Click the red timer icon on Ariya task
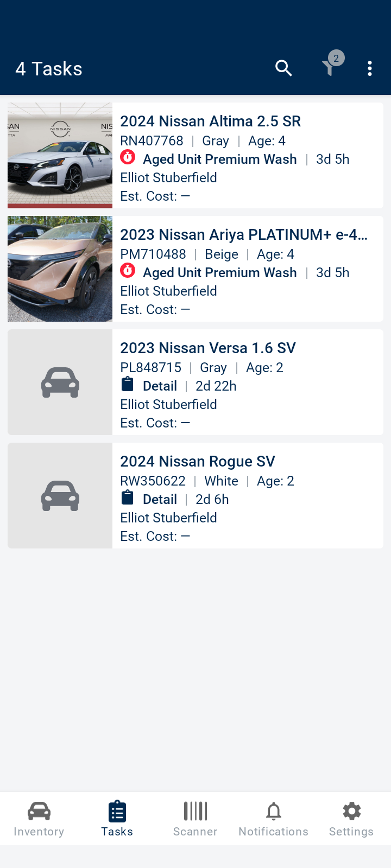This screenshot has width=391, height=868. click(x=128, y=271)
